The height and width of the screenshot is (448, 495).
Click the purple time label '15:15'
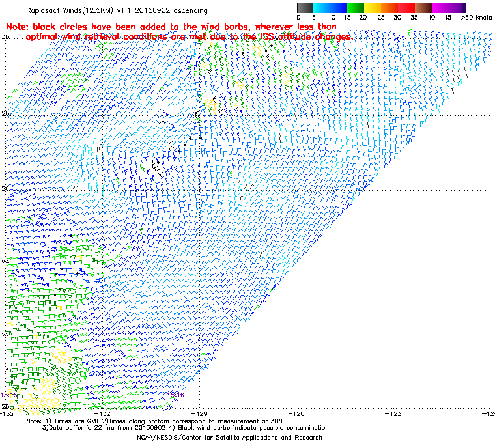[8, 395]
